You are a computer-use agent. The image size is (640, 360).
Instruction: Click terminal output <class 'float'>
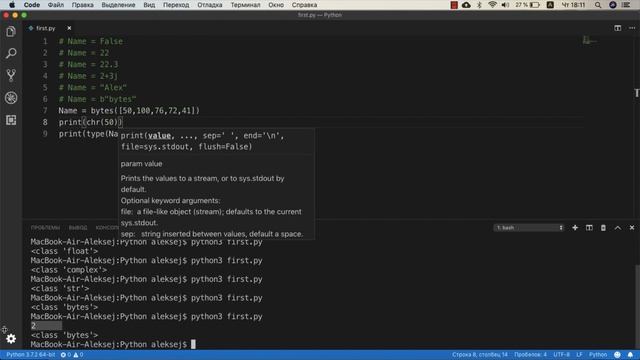click(x=64, y=251)
